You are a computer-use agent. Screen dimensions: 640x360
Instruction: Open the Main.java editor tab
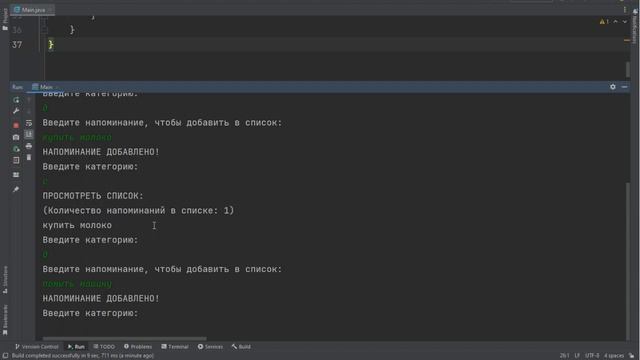[x=33, y=9]
